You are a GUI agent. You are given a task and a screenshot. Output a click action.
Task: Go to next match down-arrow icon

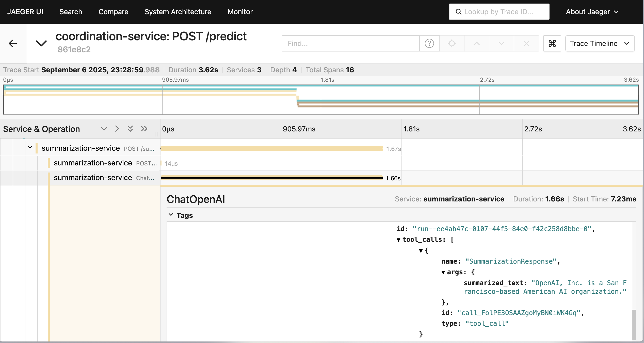pyautogui.click(x=501, y=43)
